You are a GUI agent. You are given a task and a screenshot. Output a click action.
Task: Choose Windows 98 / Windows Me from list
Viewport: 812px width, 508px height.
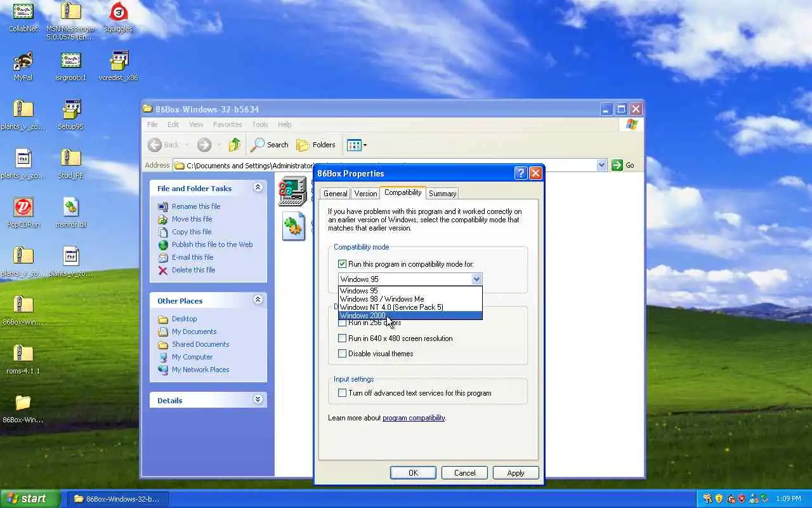pyautogui.click(x=410, y=299)
